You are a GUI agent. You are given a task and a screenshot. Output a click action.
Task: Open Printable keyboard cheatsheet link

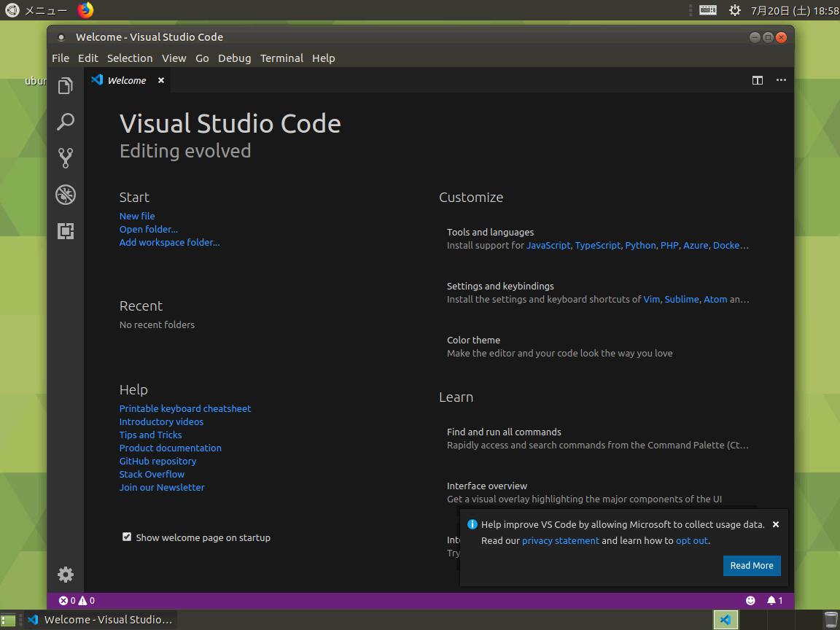pos(184,409)
